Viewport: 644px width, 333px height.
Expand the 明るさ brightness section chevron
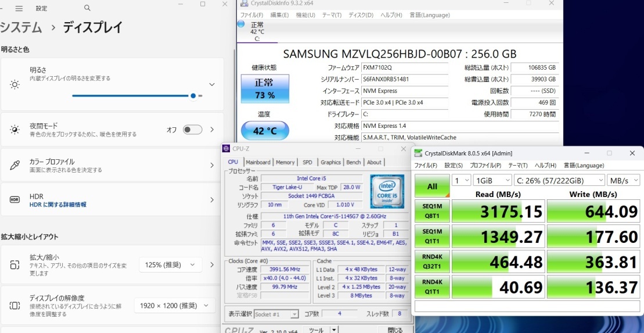coord(212,84)
